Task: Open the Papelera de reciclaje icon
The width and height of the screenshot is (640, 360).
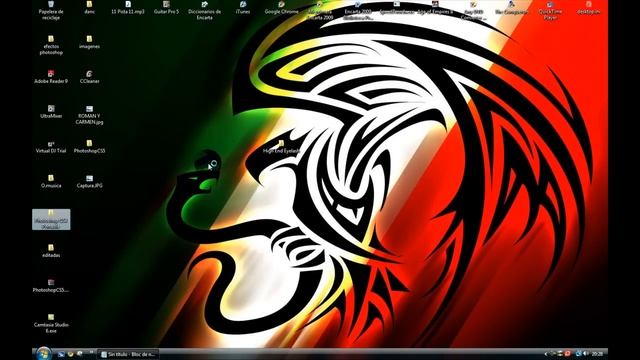Action: (x=51, y=10)
